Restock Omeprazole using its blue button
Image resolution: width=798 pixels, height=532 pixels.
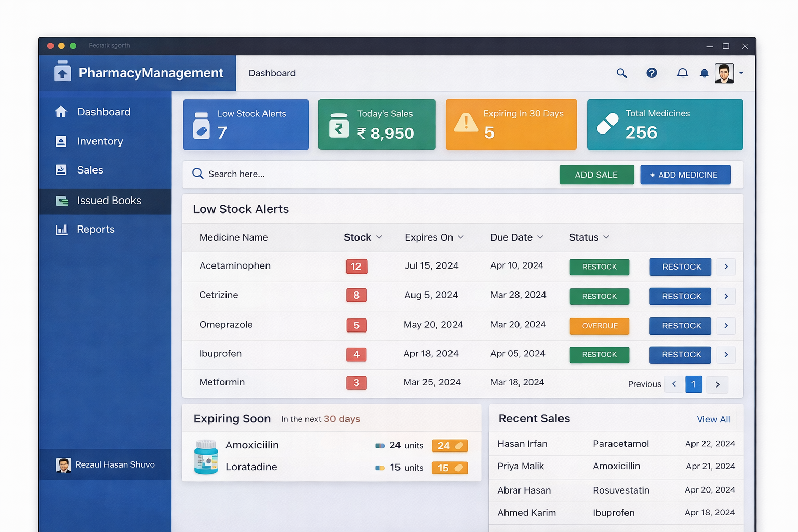click(680, 326)
